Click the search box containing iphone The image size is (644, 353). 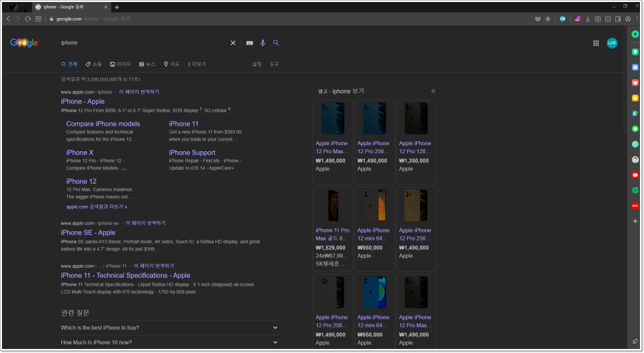(x=144, y=43)
